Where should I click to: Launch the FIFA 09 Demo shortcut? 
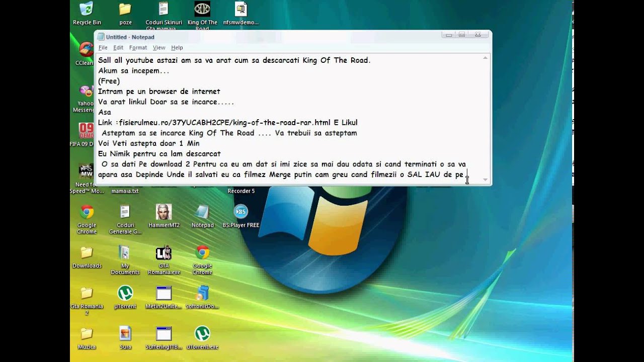pos(85,135)
